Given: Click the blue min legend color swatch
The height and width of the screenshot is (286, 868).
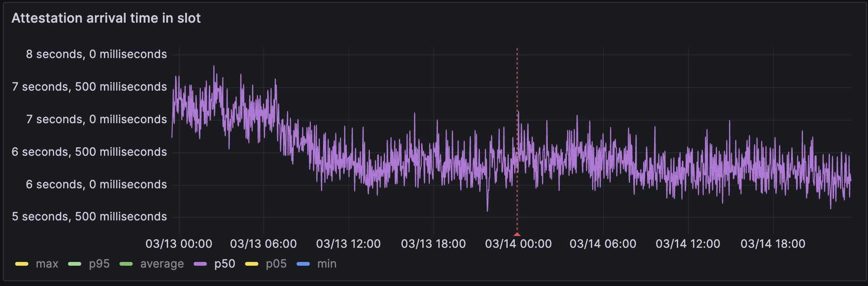Looking at the screenshot, I should coord(303,264).
